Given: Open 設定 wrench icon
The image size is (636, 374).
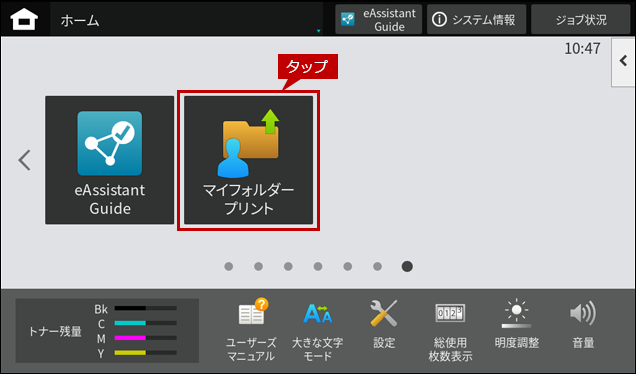Looking at the screenshot, I should (x=384, y=324).
